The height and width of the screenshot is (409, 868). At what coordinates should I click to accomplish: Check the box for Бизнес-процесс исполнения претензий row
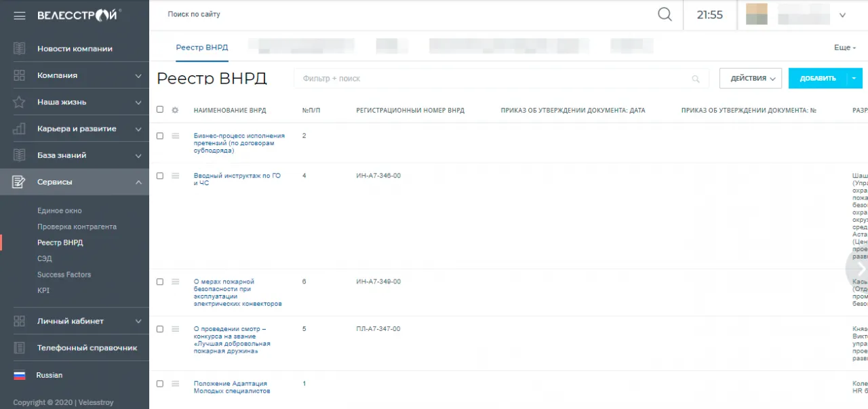click(x=160, y=136)
